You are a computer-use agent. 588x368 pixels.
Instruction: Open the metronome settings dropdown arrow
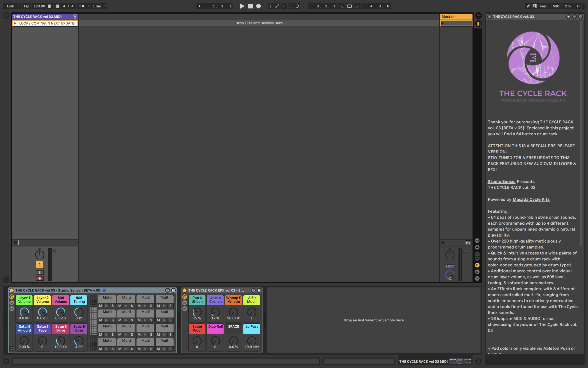(88, 6)
